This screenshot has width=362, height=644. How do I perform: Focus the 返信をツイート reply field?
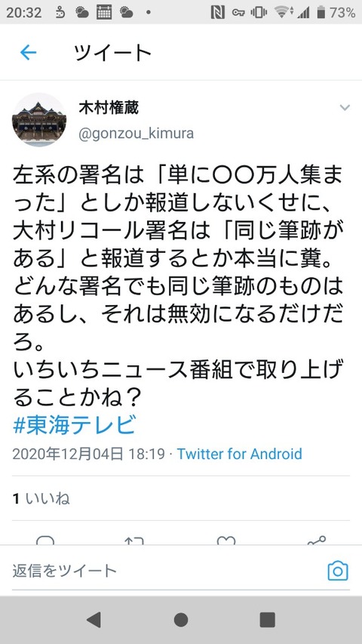[x=164, y=571]
